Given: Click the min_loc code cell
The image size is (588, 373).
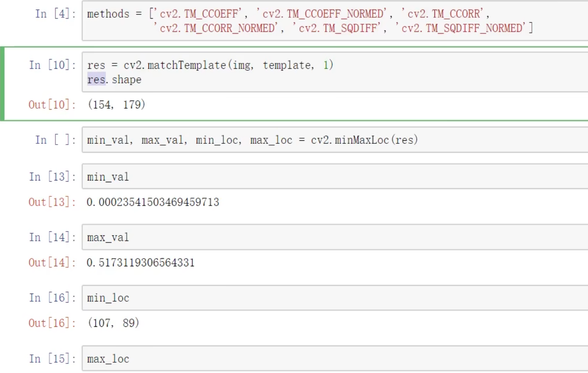Looking at the screenshot, I should pyautogui.click(x=334, y=298).
